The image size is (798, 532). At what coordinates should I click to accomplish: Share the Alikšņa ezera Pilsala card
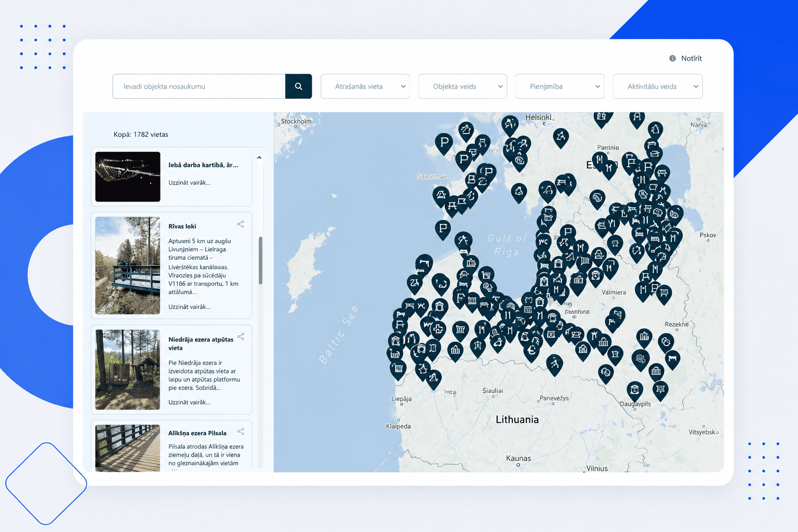(x=241, y=432)
